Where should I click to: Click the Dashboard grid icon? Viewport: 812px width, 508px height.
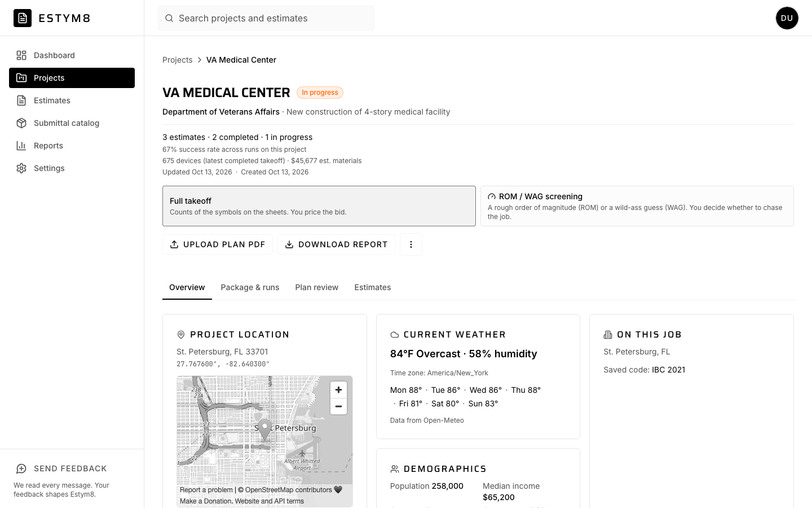point(21,55)
